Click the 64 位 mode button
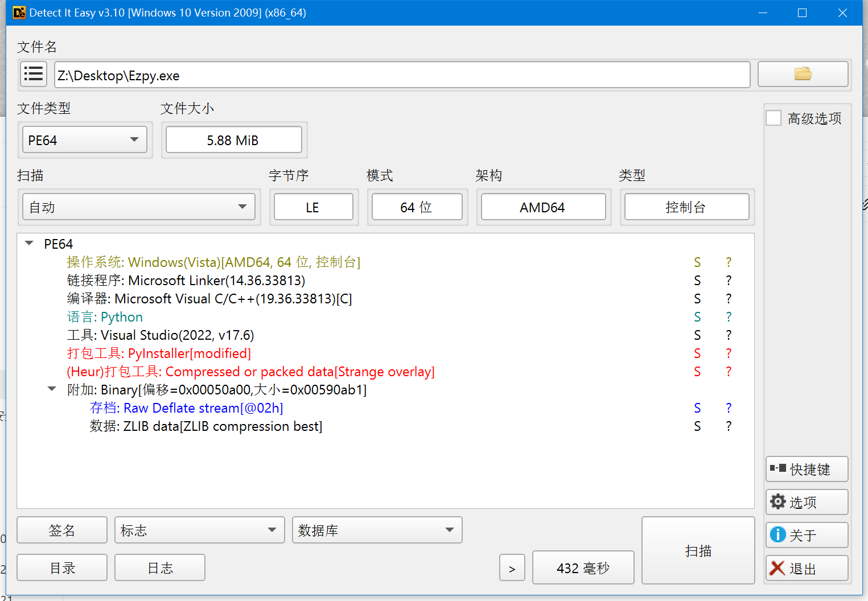 point(417,207)
